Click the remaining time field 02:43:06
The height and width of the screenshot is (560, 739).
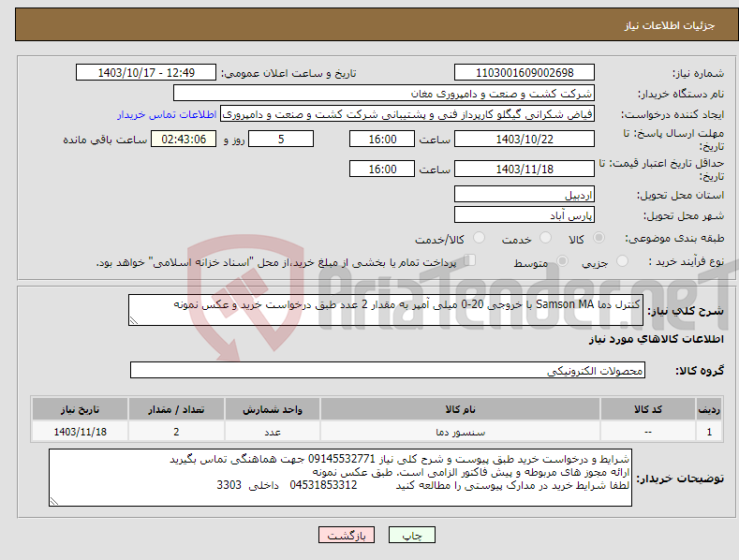[x=184, y=139]
